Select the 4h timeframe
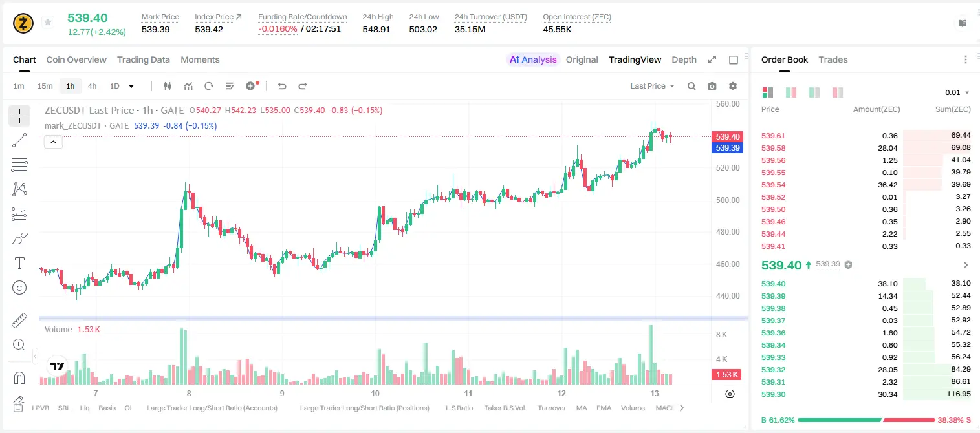 pos(93,86)
